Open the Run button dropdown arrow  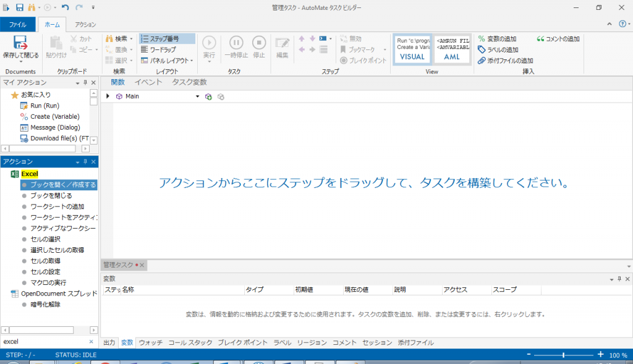coord(209,62)
